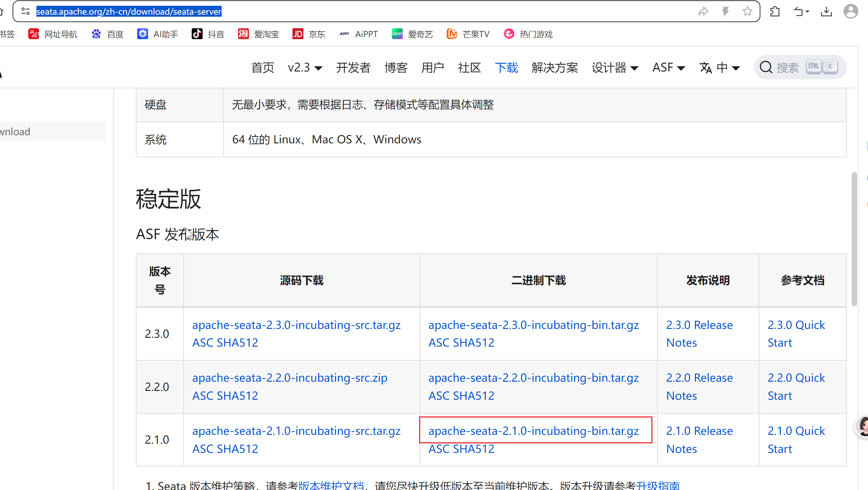Share this page via address bar icon
The width and height of the screenshot is (868, 490).
tap(703, 12)
